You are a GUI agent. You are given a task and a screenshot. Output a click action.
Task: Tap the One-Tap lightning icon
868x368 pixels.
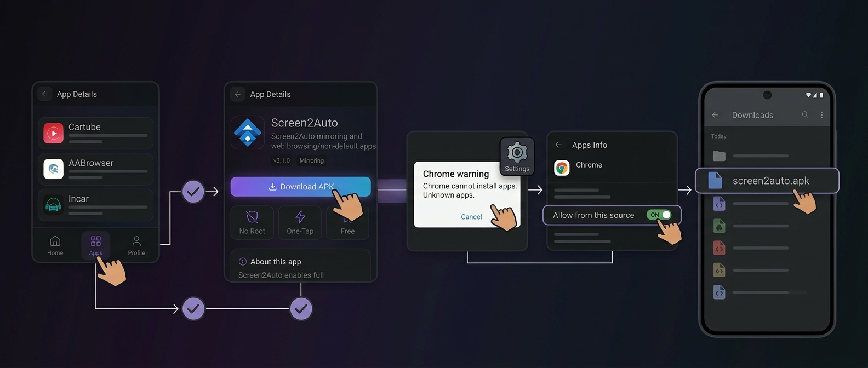300,217
